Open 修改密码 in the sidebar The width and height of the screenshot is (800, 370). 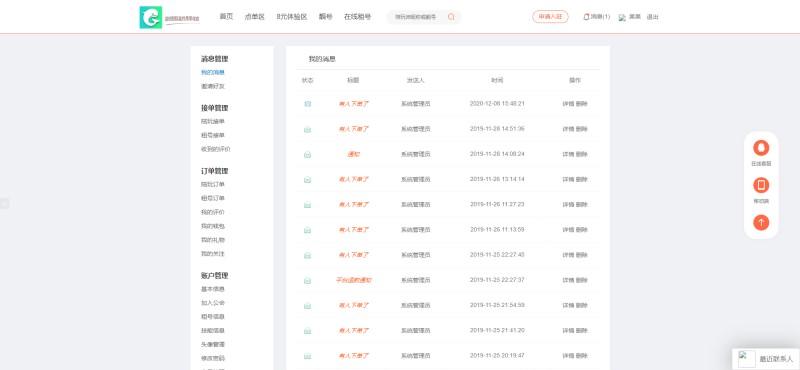coord(213,358)
